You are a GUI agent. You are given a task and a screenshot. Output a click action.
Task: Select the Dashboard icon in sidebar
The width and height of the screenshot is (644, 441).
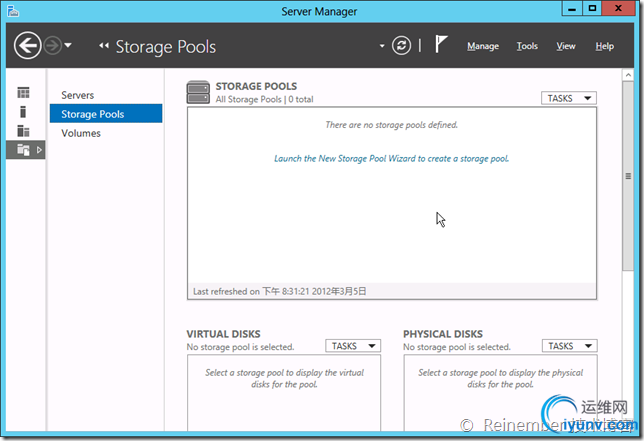(23, 93)
